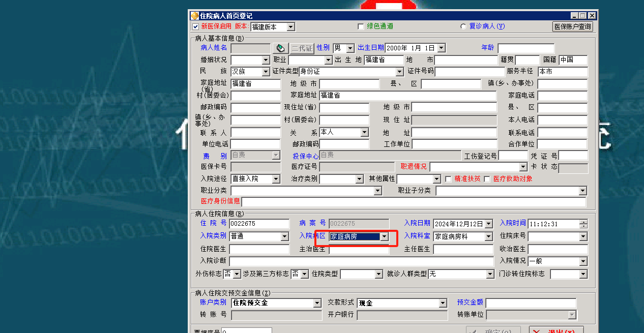Screen dimensions: 644x333
Task: Open the 入院途径 dropdown
Action: click(x=276, y=179)
